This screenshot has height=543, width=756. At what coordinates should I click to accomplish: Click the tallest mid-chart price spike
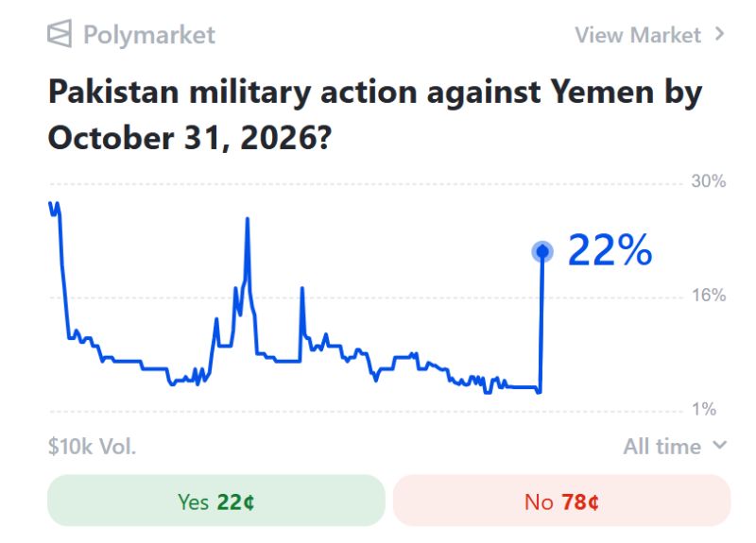[x=248, y=220]
